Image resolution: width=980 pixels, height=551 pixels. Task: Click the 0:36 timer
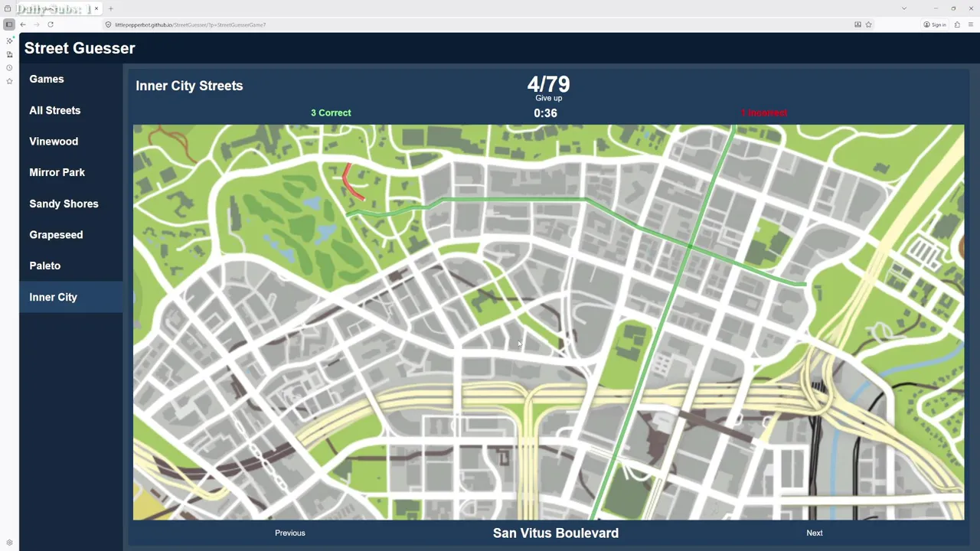tap(545, 112)
